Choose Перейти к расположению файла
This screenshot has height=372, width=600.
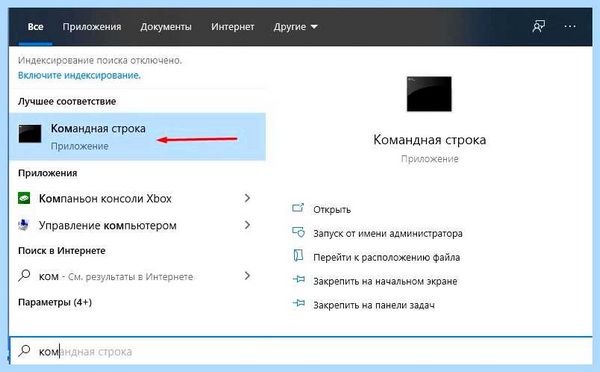(x=386, y=257)
